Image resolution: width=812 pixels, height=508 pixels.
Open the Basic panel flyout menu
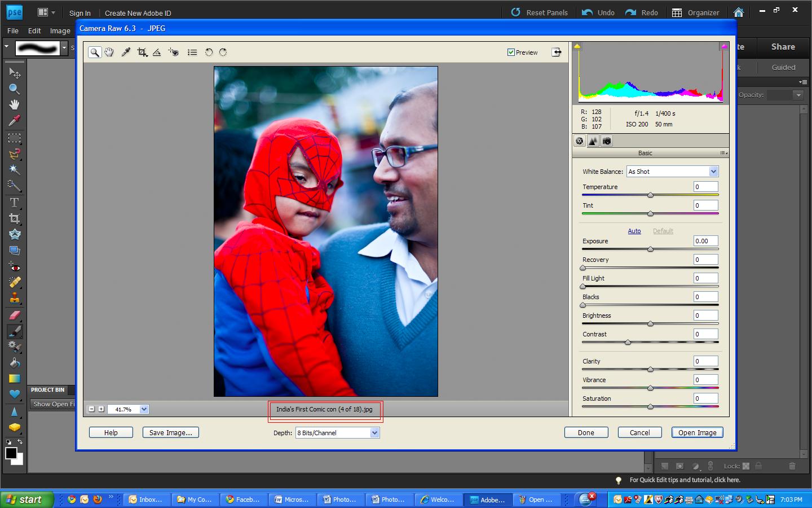pos(723,153)
